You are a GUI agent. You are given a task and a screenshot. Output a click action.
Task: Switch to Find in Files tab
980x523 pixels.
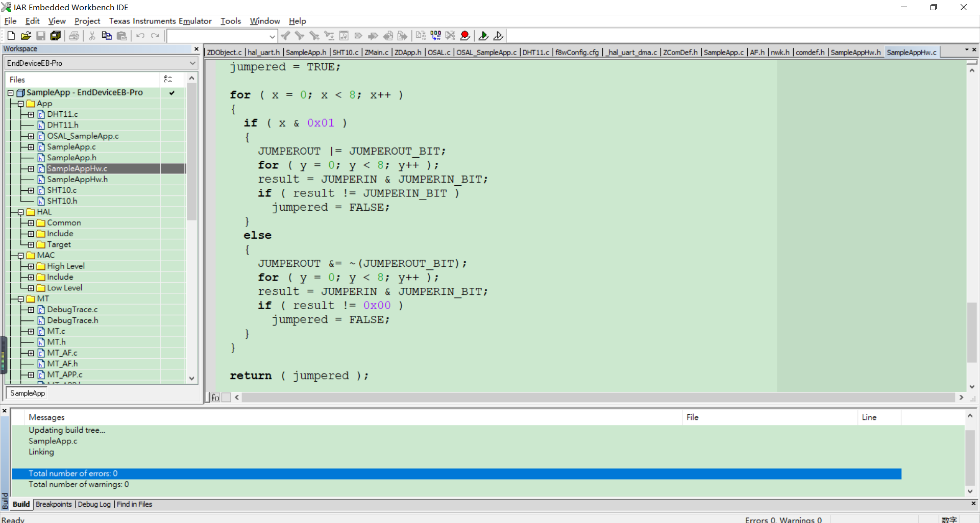click(x=134, y=504)
